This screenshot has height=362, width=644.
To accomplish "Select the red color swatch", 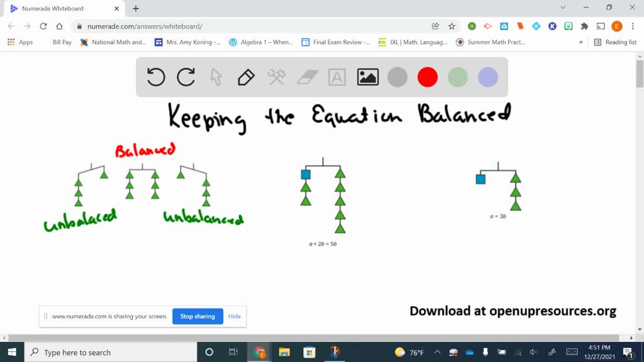I will point(427,77).
